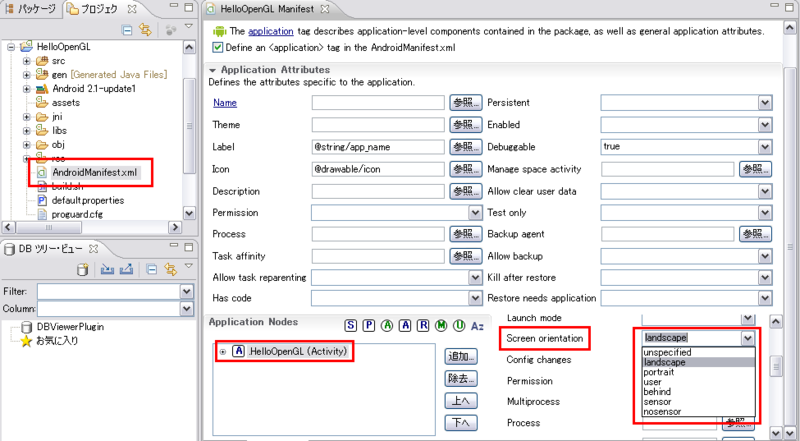Click the first blue connection icon in DB tree view toolbar
The image size is (800, 441).
click(107, 269)
